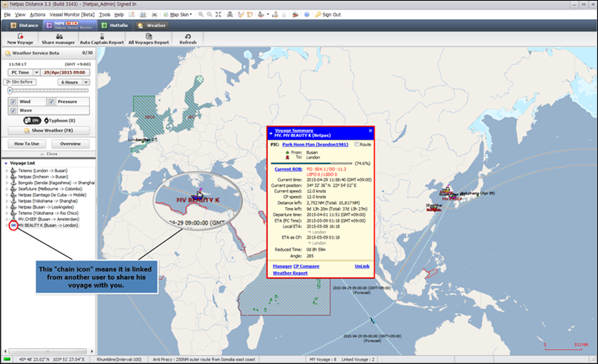Image resolution: width=598 pixels, height=364 pixels.
Task: Click the zoom in magnifier icon
Action: point(201,14)
